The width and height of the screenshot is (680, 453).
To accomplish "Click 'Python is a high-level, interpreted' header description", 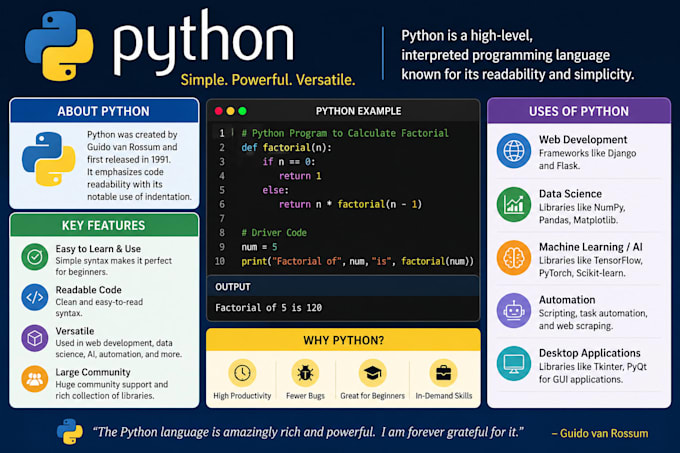I will 518,55.
